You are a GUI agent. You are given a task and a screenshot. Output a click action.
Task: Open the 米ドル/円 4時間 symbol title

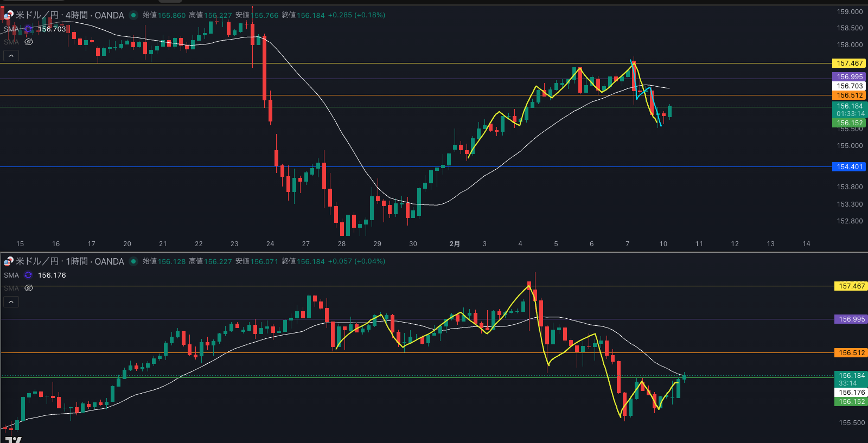coord(70,15)
